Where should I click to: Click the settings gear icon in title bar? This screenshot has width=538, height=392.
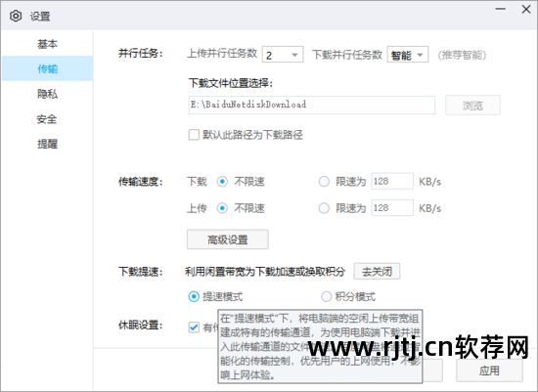click(16, 16)
